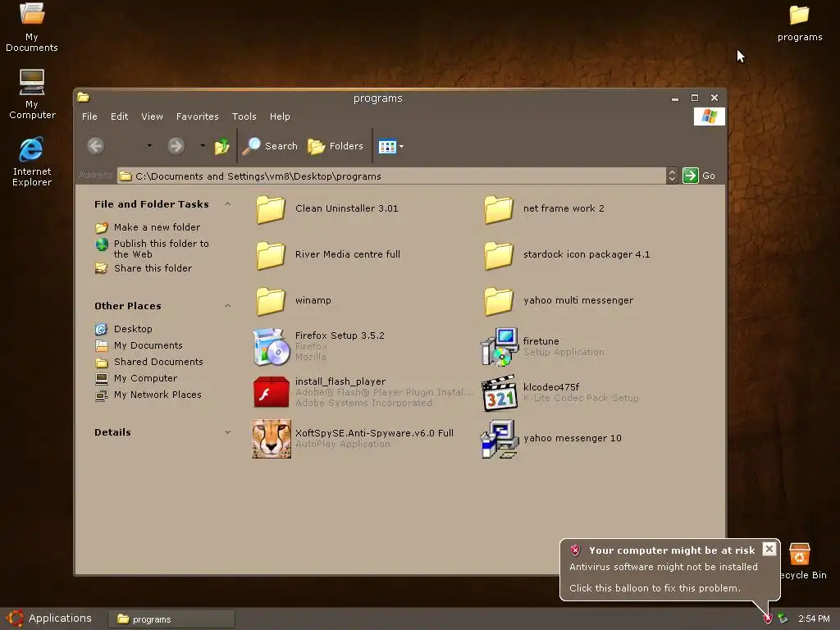Screen dimensions: 840x630
Task: Expand the address bar dropdown
Action: 672,176
